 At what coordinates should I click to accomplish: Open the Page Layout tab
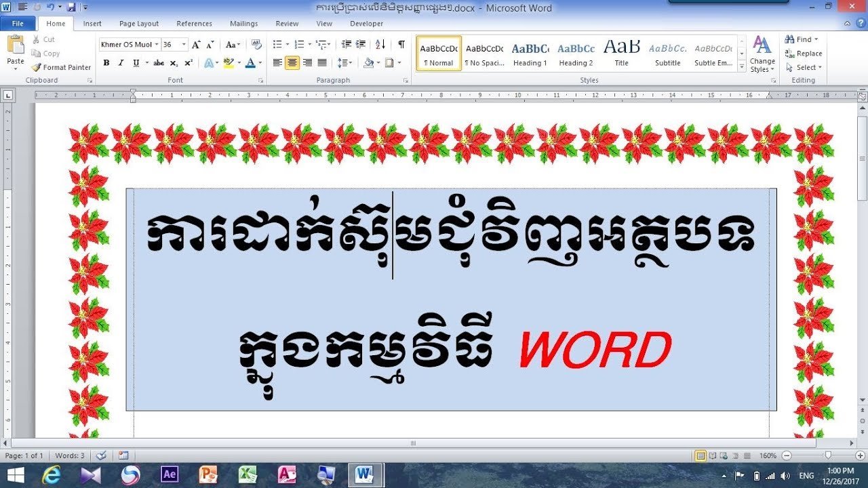pyautogui.click(x=138, y=22)
